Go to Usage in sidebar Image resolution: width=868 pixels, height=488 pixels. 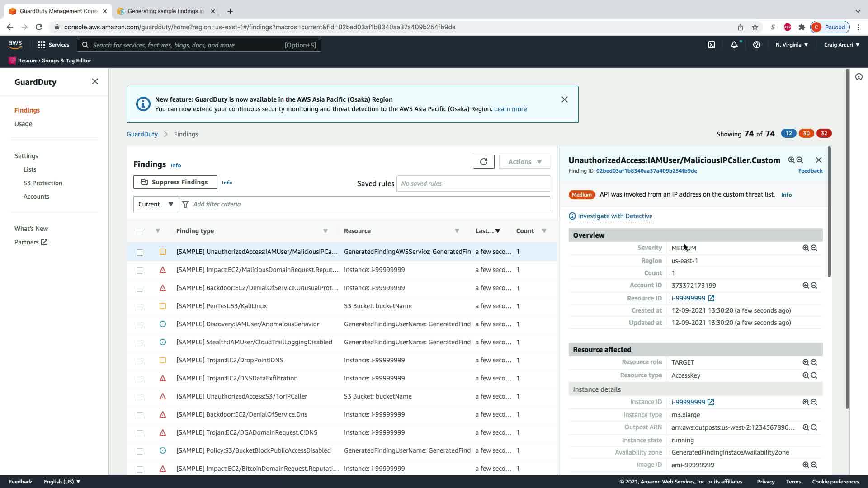pos(23,124)
